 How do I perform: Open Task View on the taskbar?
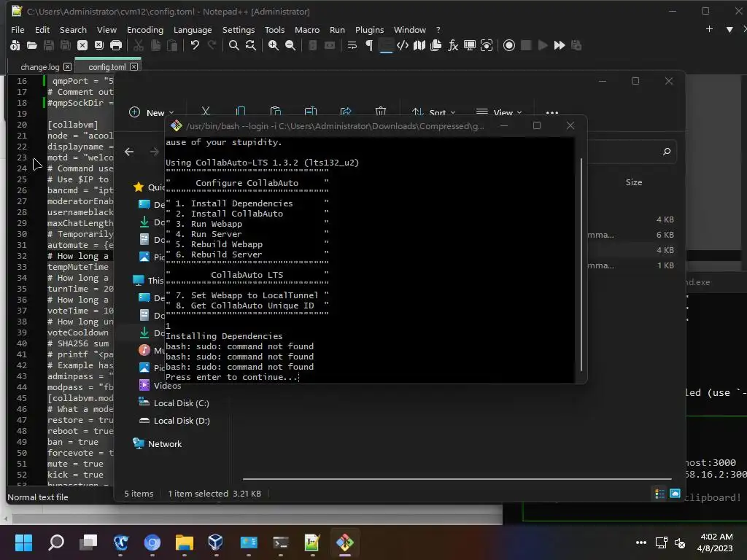pos(88,542)
